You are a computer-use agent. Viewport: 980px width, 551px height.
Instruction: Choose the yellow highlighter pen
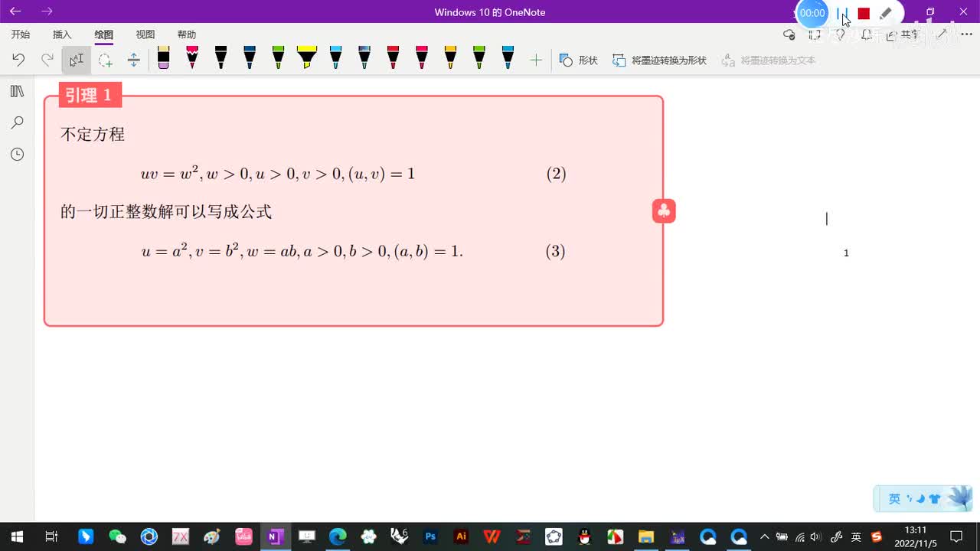(x=307, y=58)
